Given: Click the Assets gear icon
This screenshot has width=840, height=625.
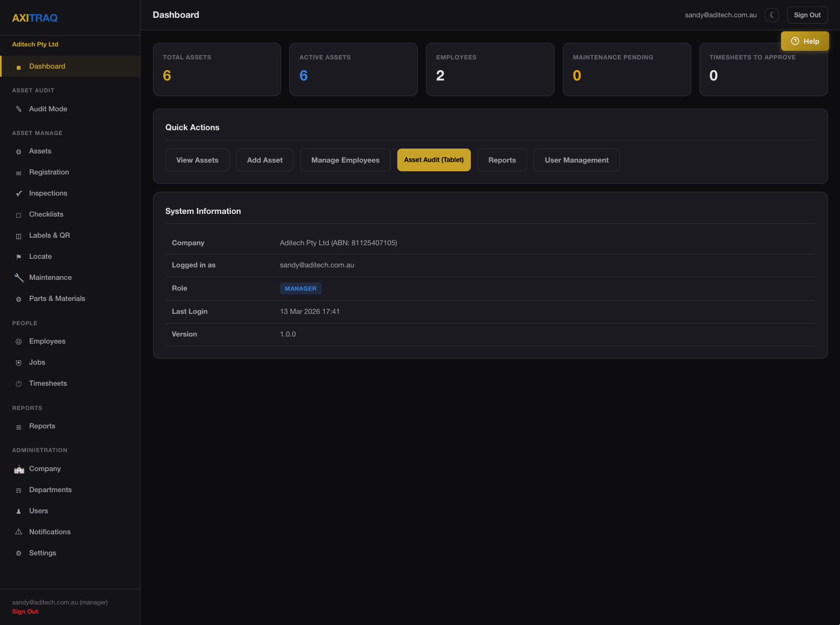Looking at the screenshot, I should (x=18, y=152).
